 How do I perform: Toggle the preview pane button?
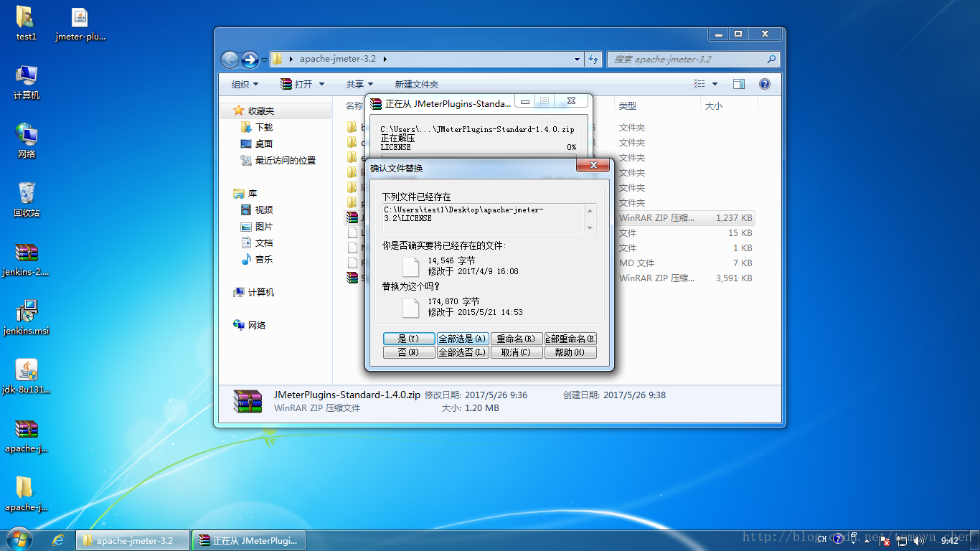pos(739,84)
